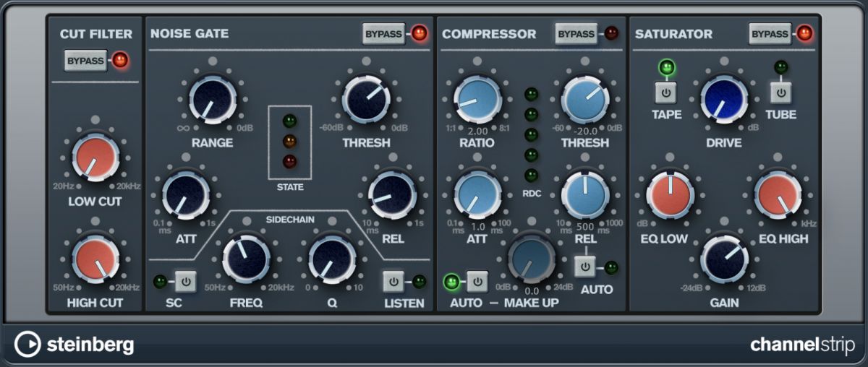868x367 pixels.
Task: Click the sidechain FREQ knob
Action: [246, 258]
